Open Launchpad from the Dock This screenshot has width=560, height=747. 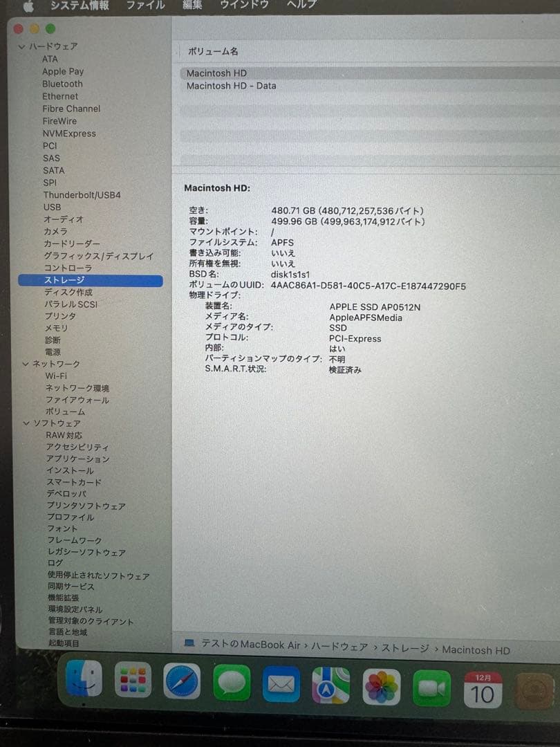[133, 682]
